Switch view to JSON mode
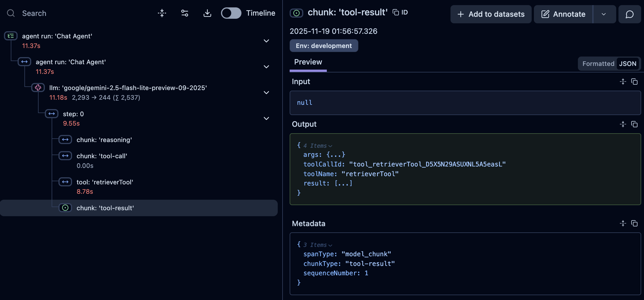644x300 pixels. 628,64
